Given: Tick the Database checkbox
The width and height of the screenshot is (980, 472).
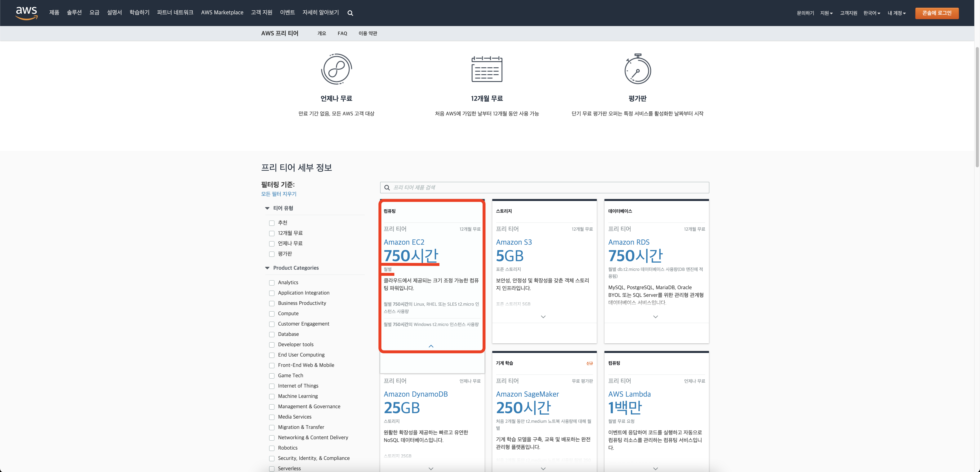Looking at the screenshot, I should click(x=272, y=335).
